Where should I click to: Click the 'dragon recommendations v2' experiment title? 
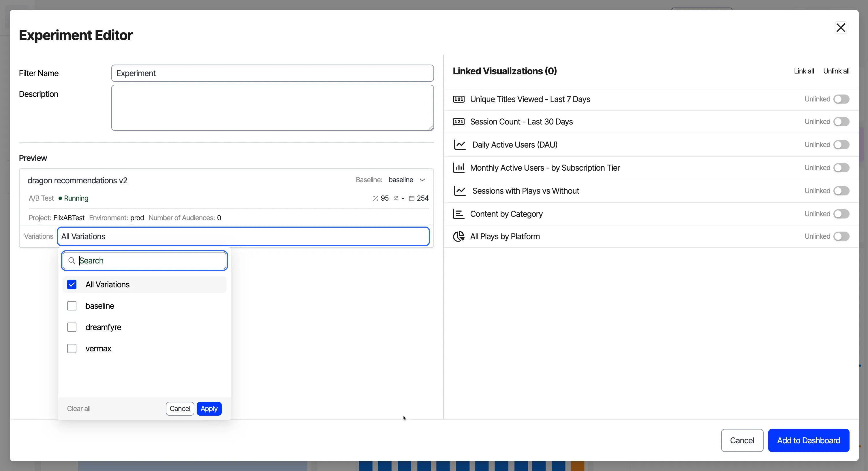tap(78, 180)
